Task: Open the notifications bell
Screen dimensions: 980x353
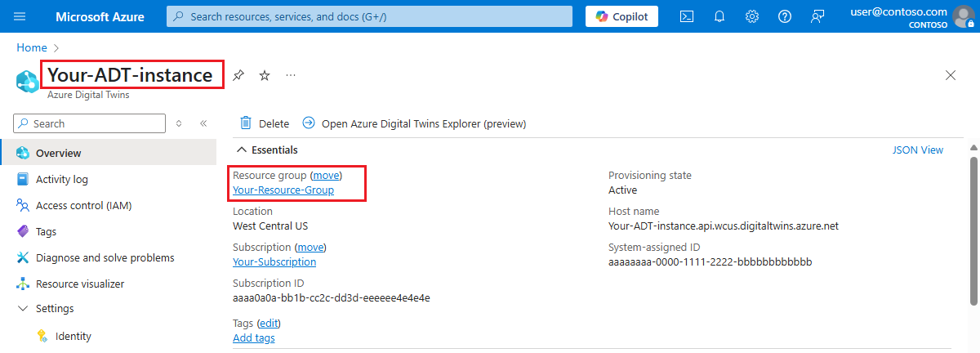Action: (x=719, y=16)
